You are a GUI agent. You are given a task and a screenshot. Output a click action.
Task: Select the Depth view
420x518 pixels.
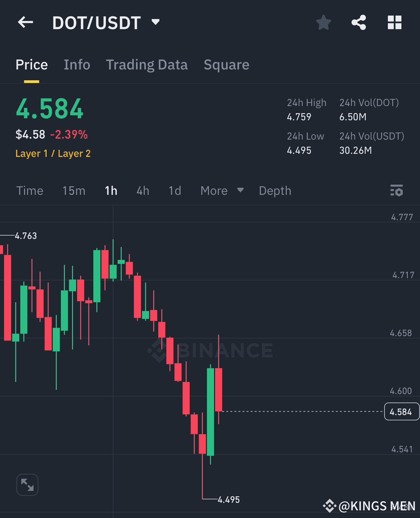275,190
